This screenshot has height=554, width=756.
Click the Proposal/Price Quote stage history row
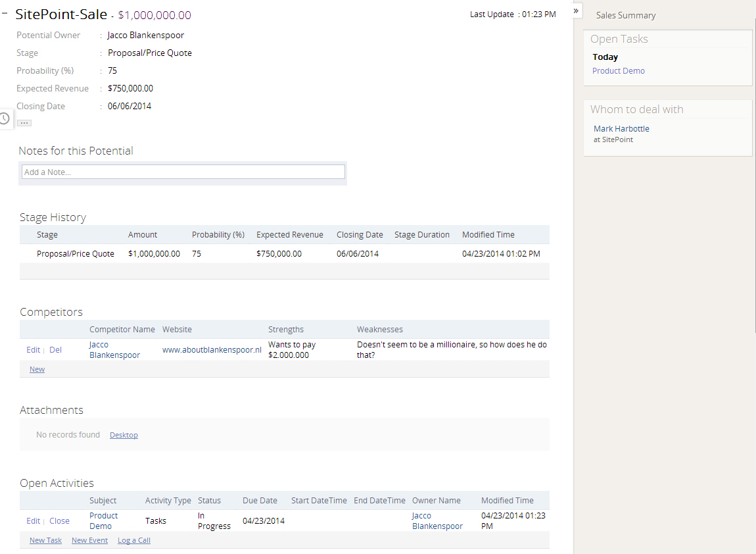[285, 254]
